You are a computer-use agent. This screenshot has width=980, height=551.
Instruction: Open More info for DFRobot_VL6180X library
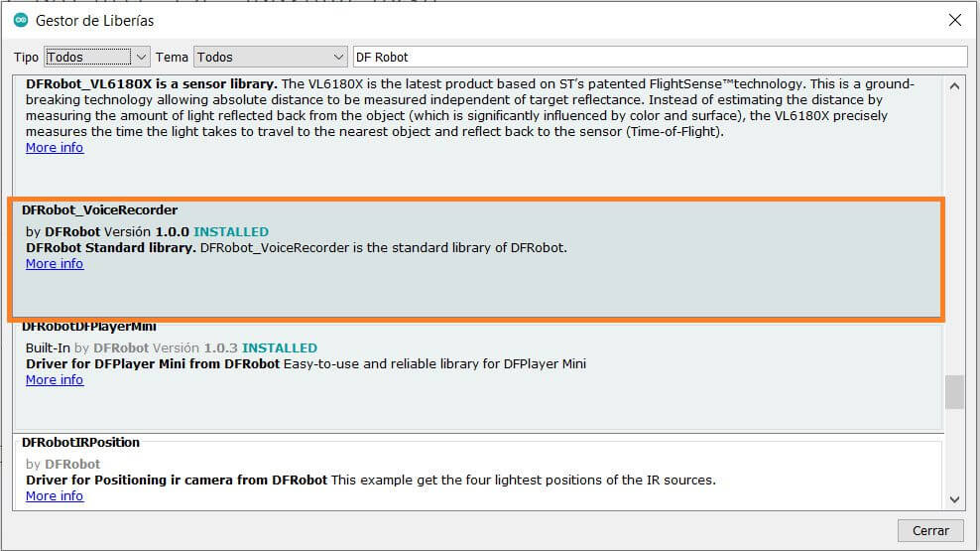[55, 148]
